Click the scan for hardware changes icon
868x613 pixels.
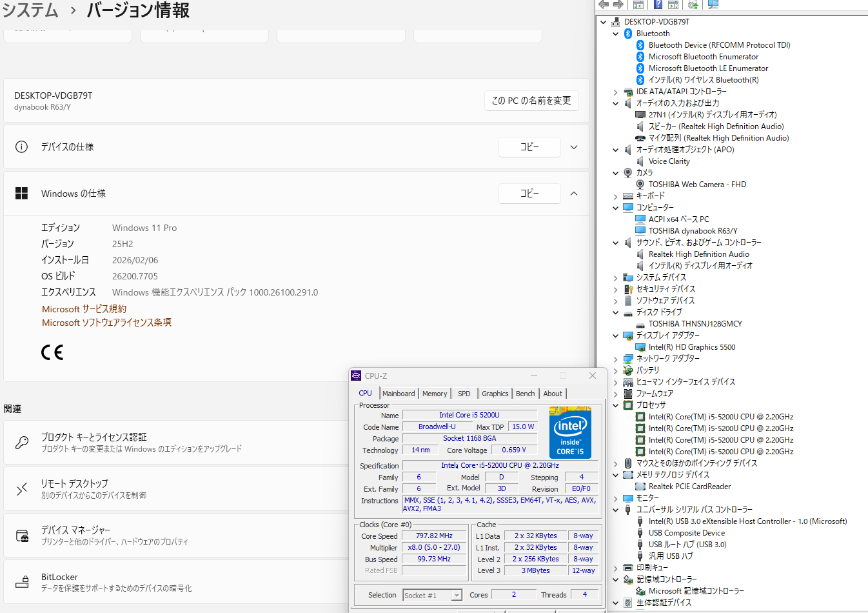pos(713,5)
